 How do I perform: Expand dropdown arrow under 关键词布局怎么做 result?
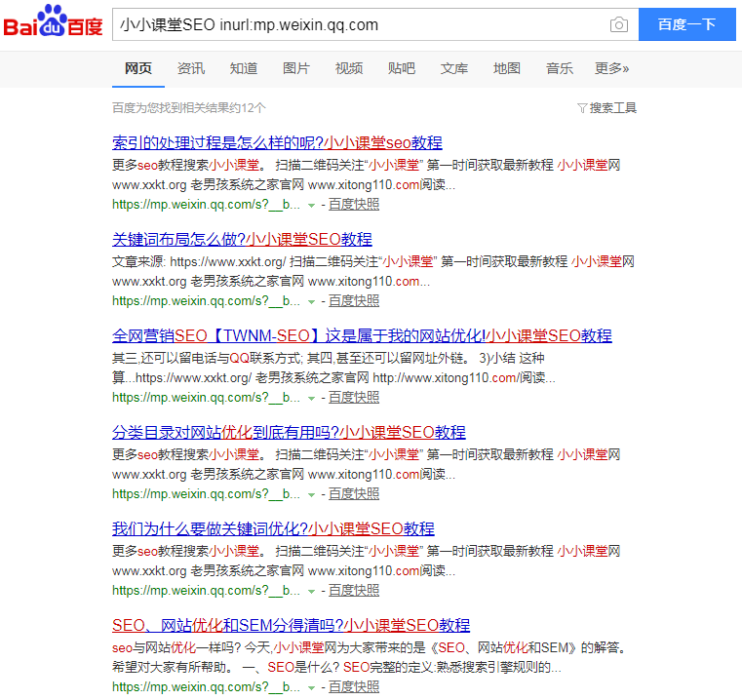point(311,302)
